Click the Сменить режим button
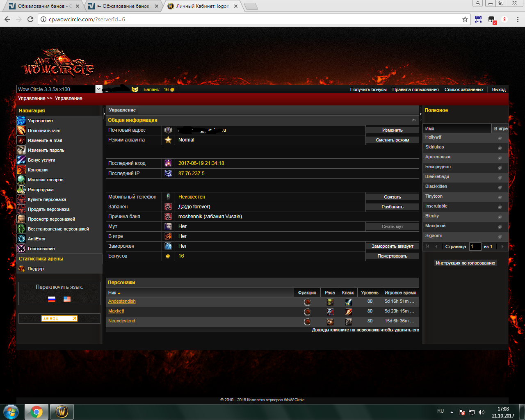Image resolution: width=525 pixels, height=420 pixels. [392, 140]
